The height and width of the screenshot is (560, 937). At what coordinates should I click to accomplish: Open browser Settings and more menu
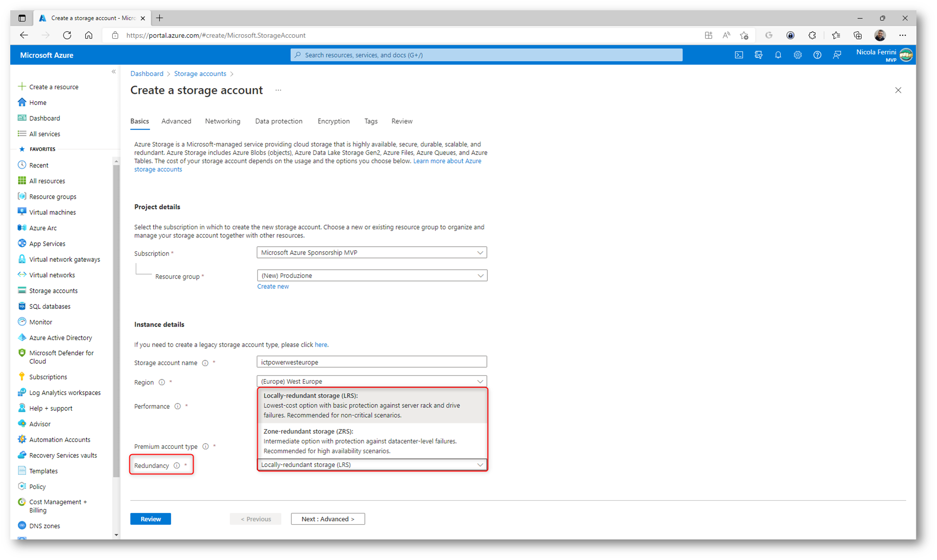(903, 35)
